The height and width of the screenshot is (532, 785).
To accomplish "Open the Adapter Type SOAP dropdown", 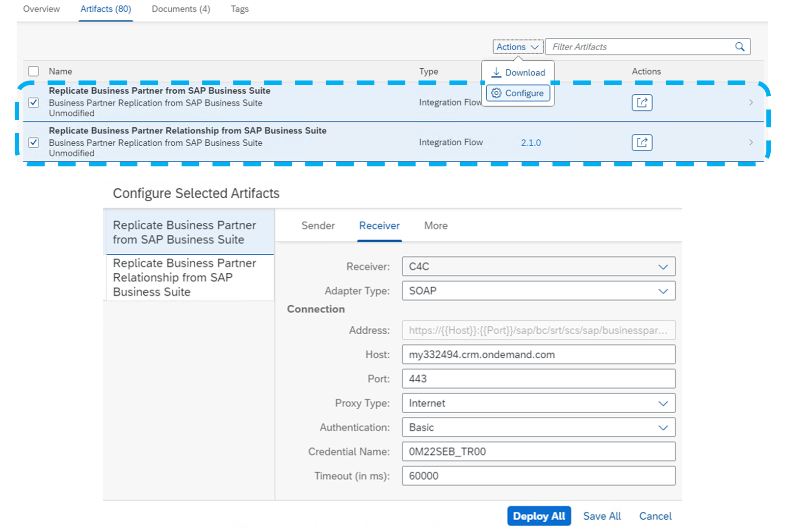I will [539, 291].
